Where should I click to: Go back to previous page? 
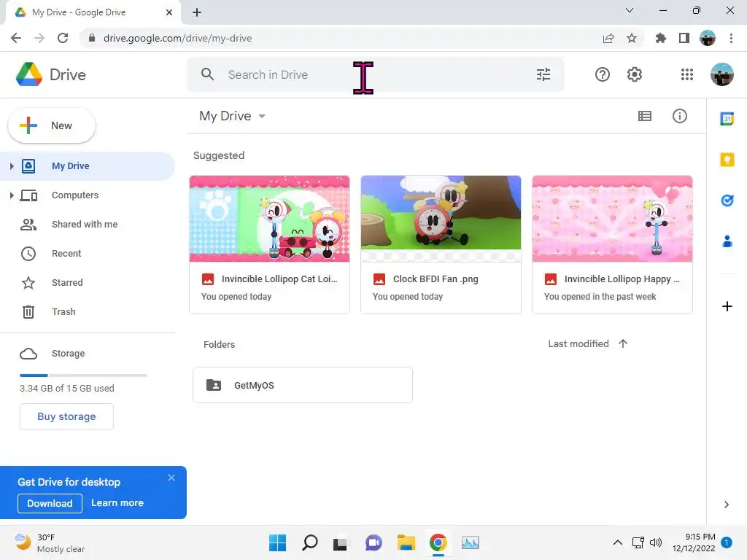16,38
